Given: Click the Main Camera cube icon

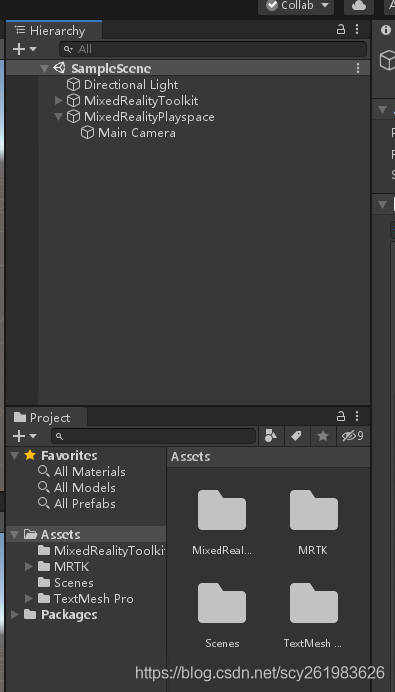Looking at the screenshot, I should click(x=87, y=133).
